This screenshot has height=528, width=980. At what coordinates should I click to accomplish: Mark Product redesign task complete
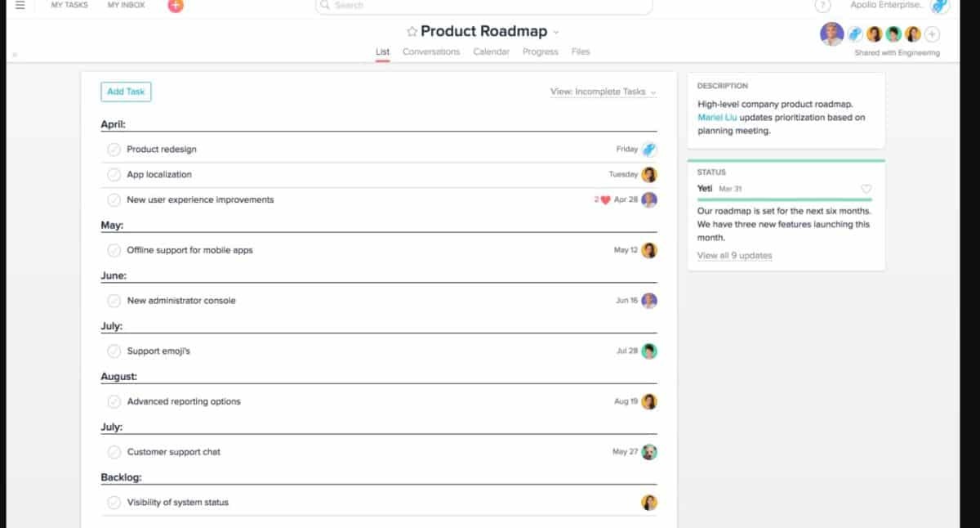(x=114, y=150)
